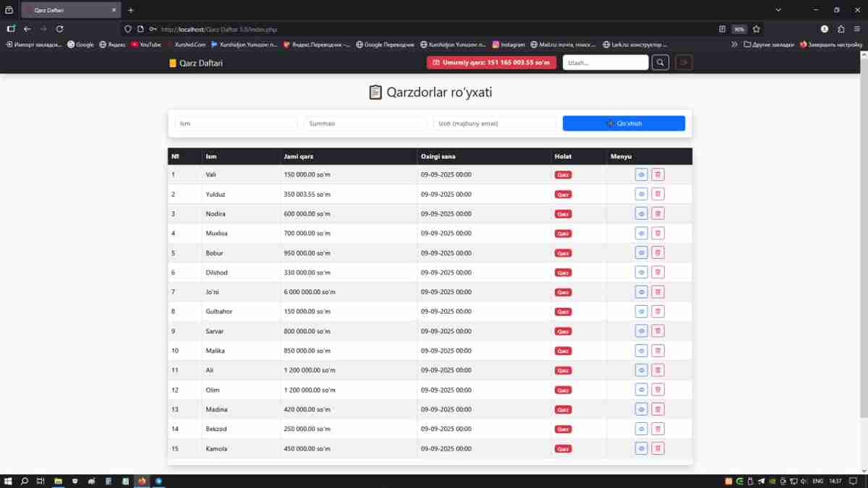The width and height of the screenshot is (868, 488).
Task: View details for Bobur's debt
Action: pyautogui.click(x=641, y=253)
